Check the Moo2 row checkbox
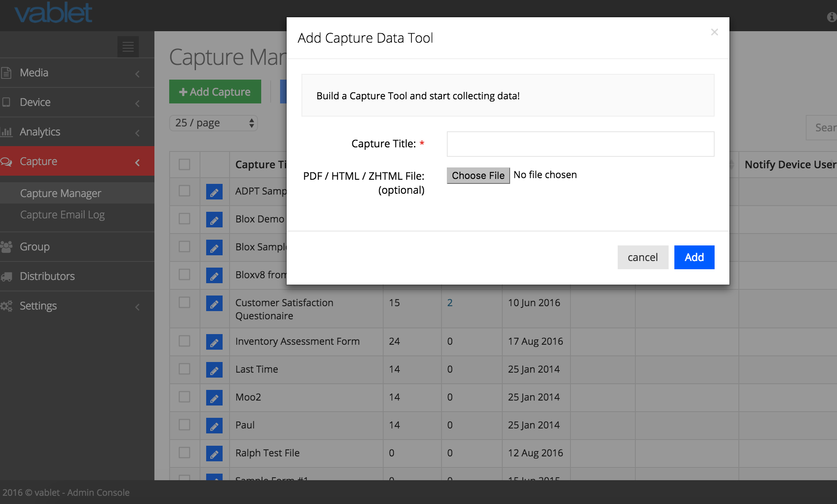The width and height of the screenshot is (837, 504). tap(184, 397)
